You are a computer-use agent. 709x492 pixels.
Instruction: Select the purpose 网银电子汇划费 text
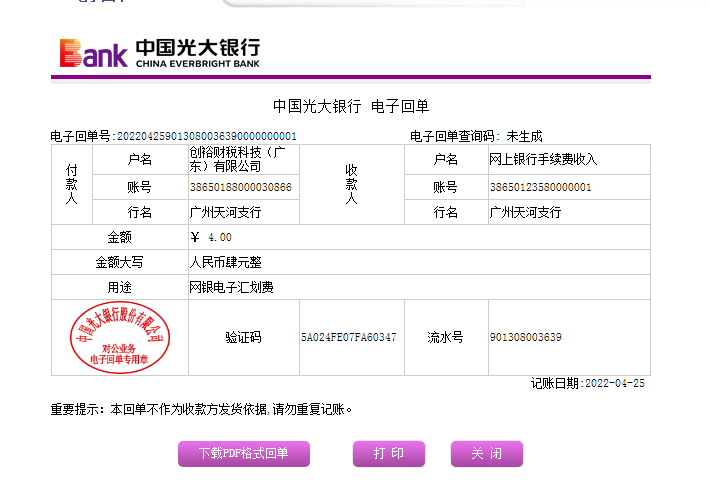(x=231, y=287)
